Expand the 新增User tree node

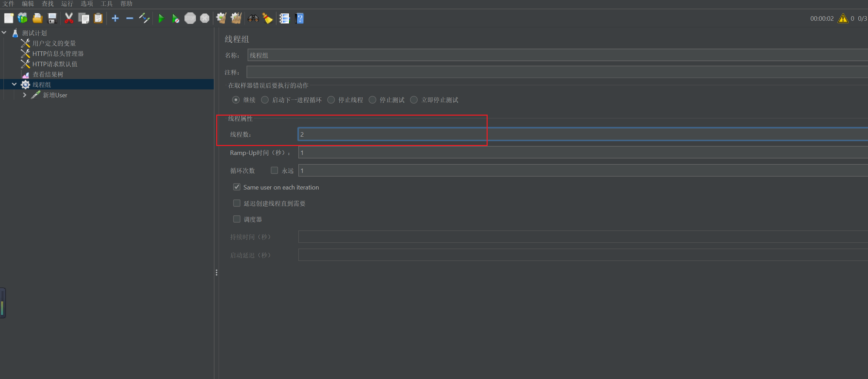pos(24,95)
